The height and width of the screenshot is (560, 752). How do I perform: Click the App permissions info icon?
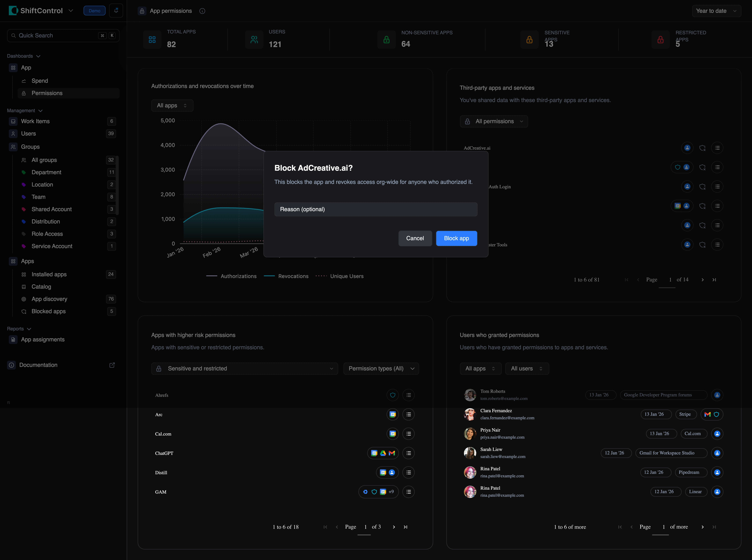(x=202, y=11)
